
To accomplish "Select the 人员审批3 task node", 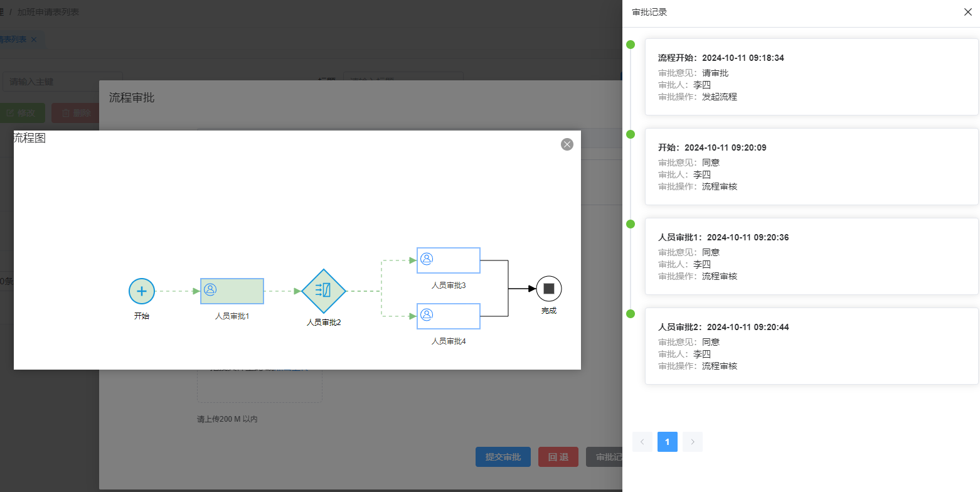I will click(449, 260).
